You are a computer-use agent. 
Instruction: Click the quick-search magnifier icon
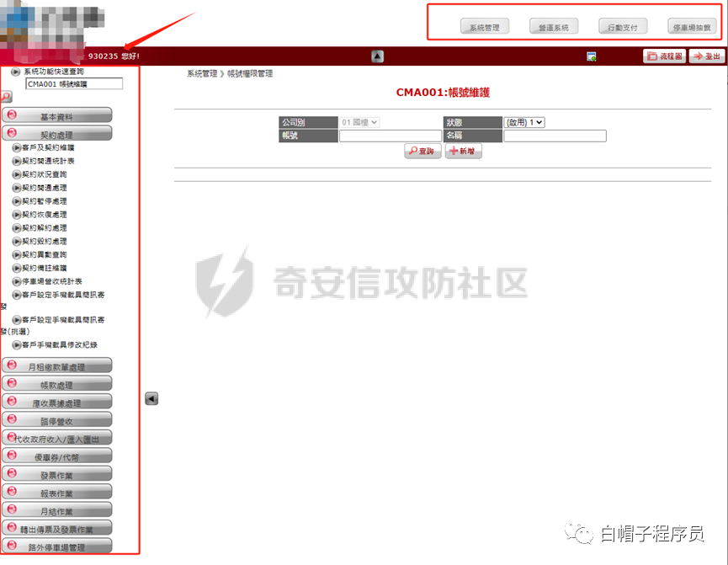pyautogui.click(x=6, y=97)
